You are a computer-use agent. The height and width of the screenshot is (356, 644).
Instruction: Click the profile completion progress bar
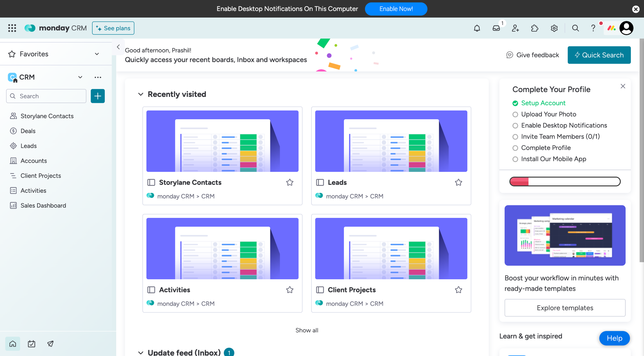tap(565, 181)
